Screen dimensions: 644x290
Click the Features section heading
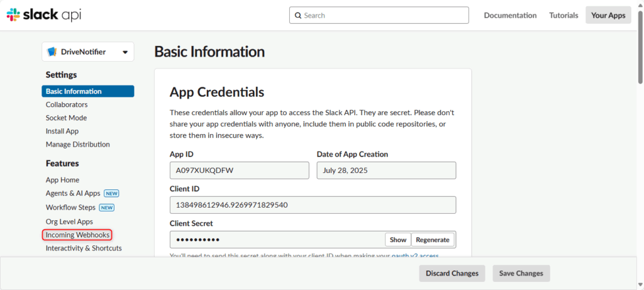pyautogui.click(x=62, y=163)
